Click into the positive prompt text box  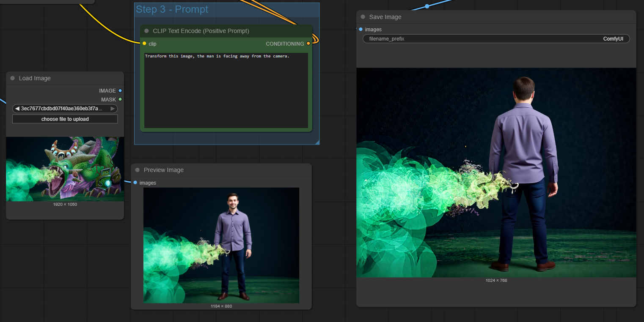(226, 90)
